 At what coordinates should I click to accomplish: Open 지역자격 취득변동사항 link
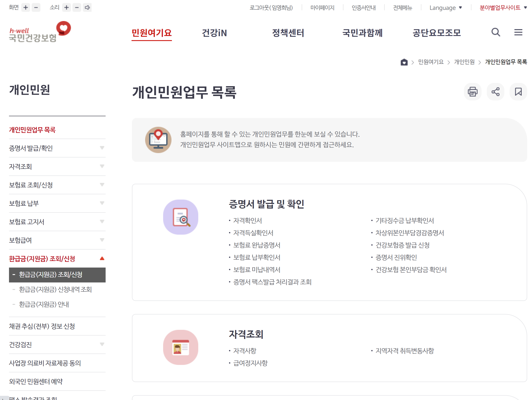click(405, 351)
